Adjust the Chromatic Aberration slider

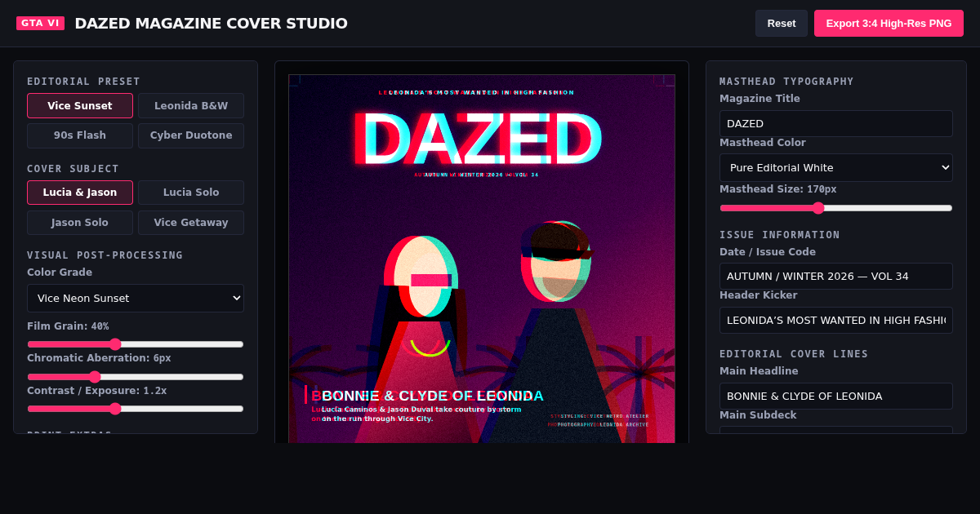click(x=136, y=377)
